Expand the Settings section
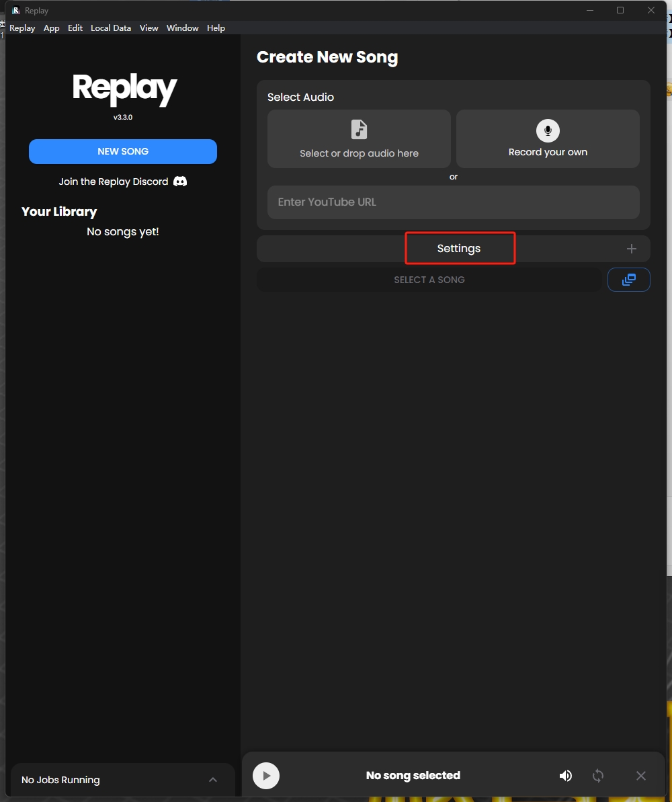The width and height of the screenshot is (672, 802). [453, 249]
